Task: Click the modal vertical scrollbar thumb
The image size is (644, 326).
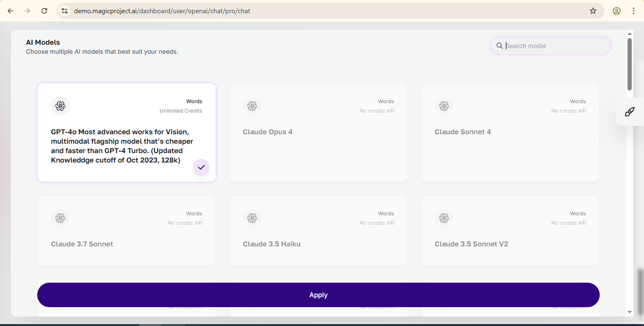Action: point(629,65)
